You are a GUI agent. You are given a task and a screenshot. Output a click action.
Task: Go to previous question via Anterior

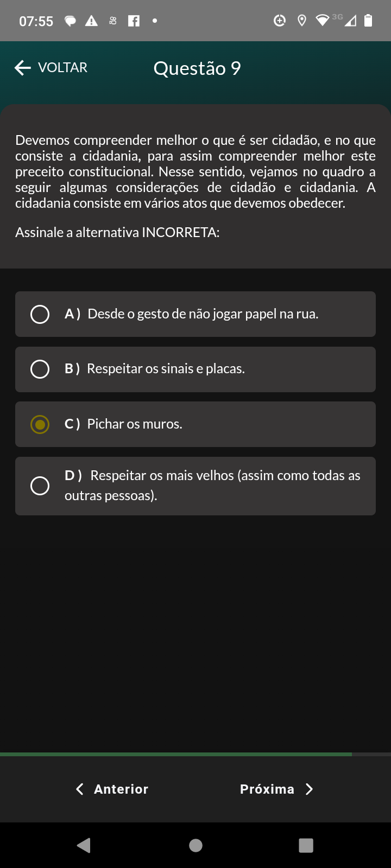pyautogui.click(x=121, y=789)
